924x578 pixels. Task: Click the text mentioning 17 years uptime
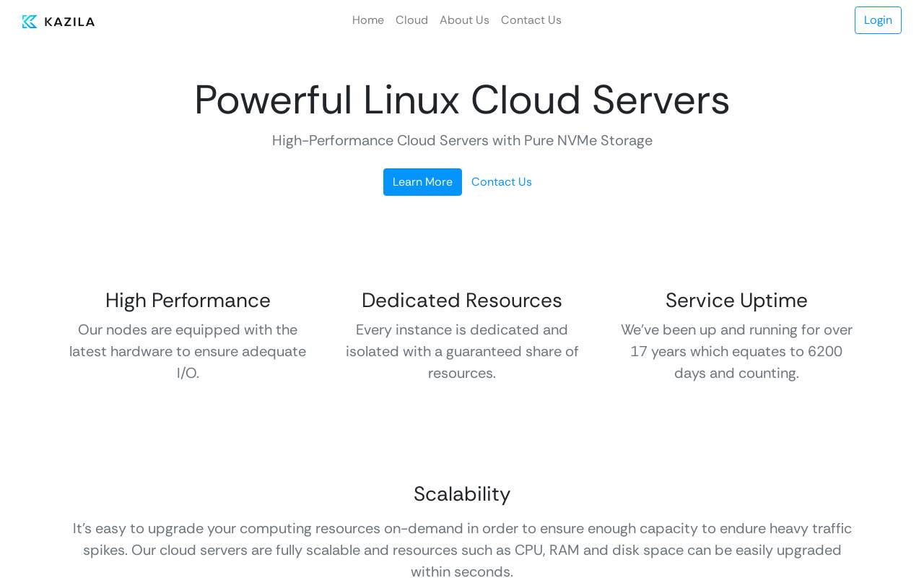tap(736, 351)
